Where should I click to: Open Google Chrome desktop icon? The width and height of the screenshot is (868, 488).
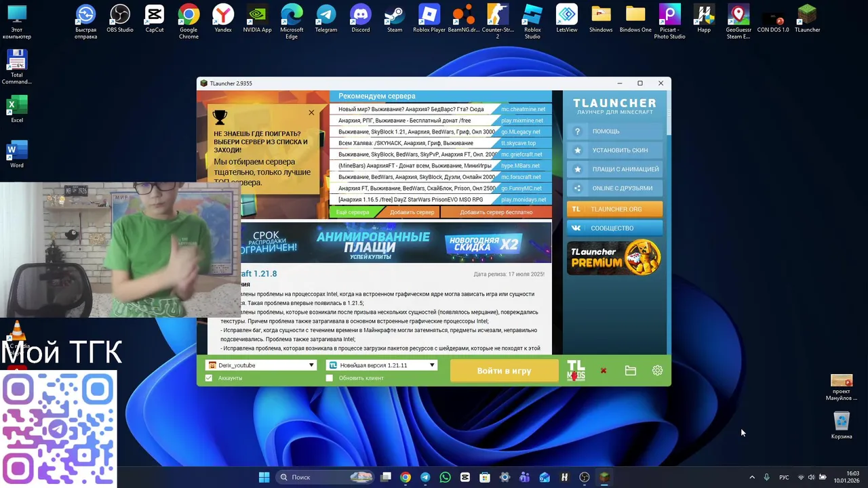click(x=189, y=22)
